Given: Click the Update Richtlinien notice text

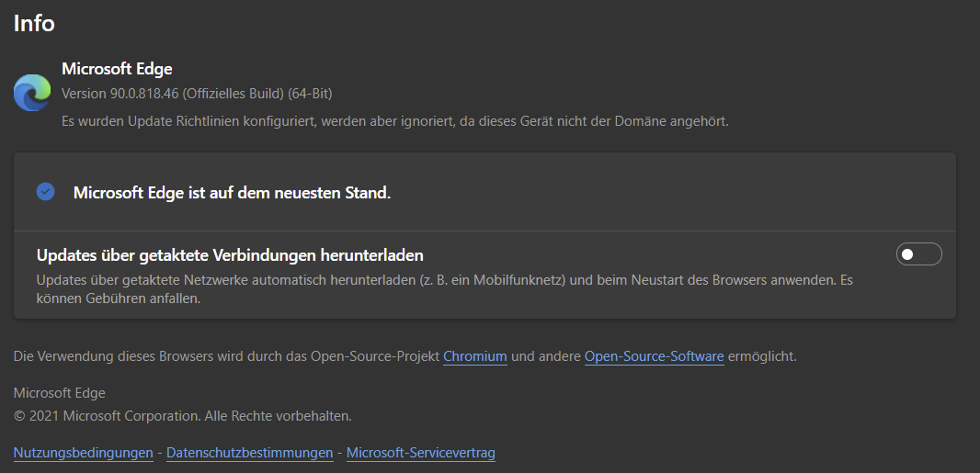Looking at the screenshot, I should 394,120.
